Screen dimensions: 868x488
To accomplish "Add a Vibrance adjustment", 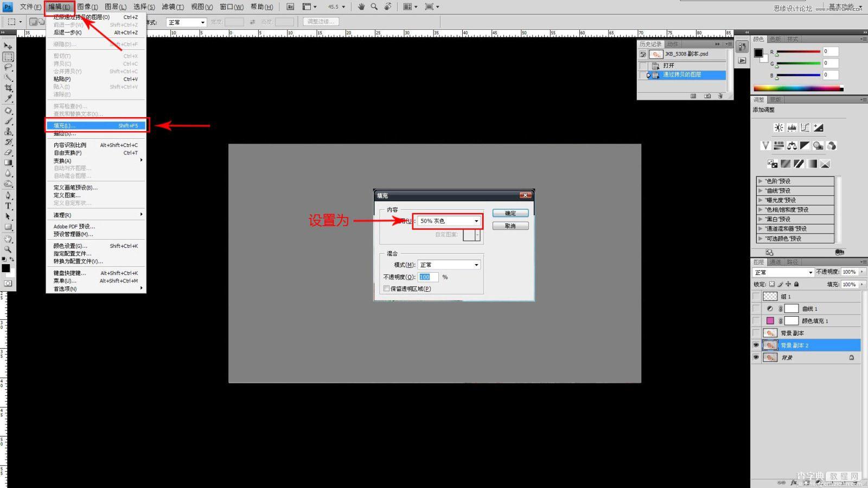I will [765, 146].
